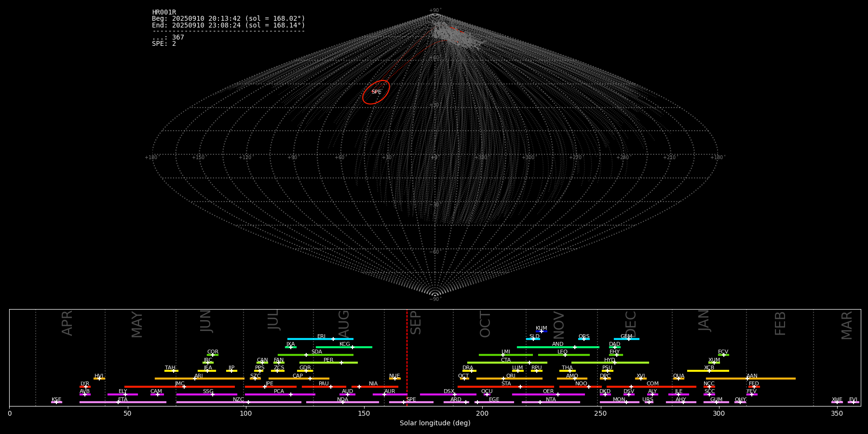Click the red dashed current solar longitude line
868x434 pixels.
pos(407,357)
